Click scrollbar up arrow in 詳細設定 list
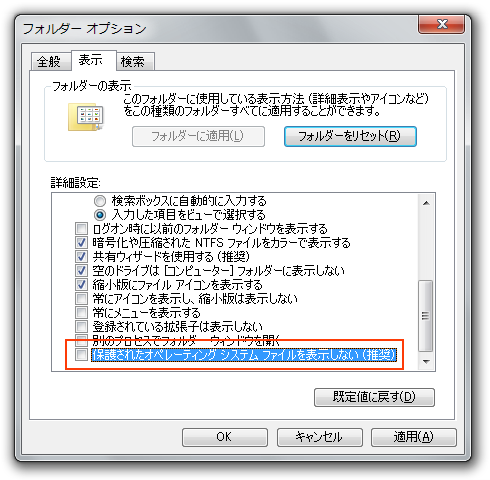This screenshot has height=480, width=490. 426,203
